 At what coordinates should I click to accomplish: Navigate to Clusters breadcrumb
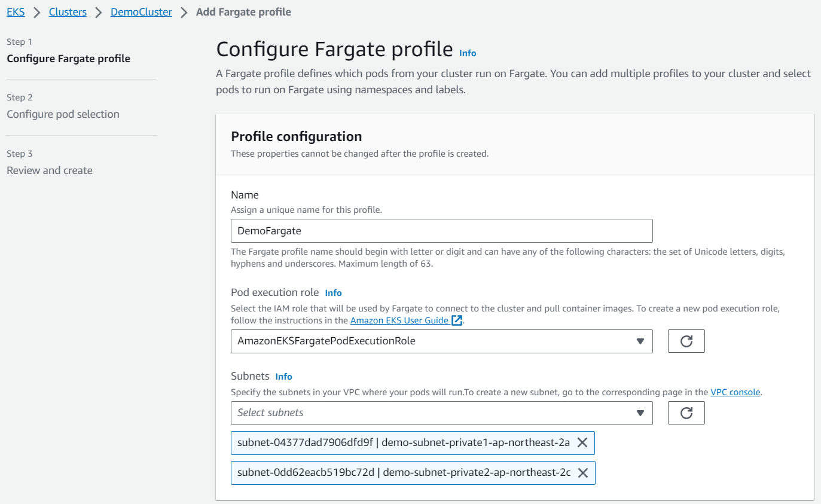68,12
